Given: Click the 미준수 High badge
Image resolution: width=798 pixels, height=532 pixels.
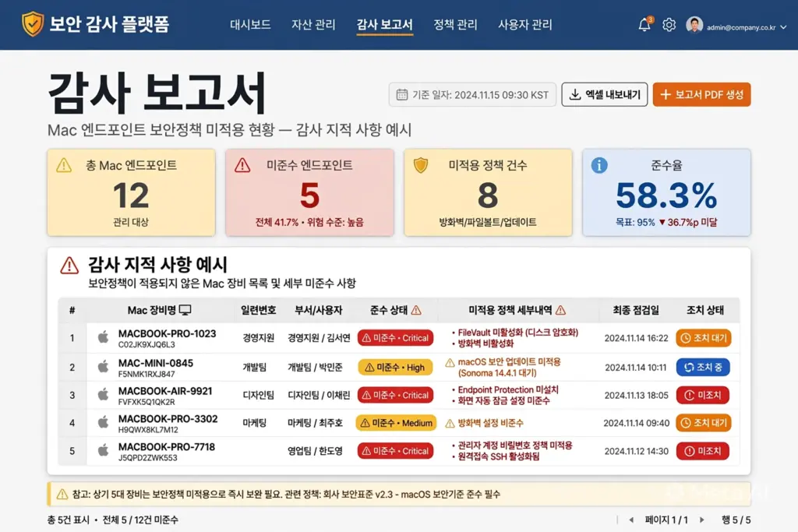Looking at the screenshot, I should (x=395, y=367).
